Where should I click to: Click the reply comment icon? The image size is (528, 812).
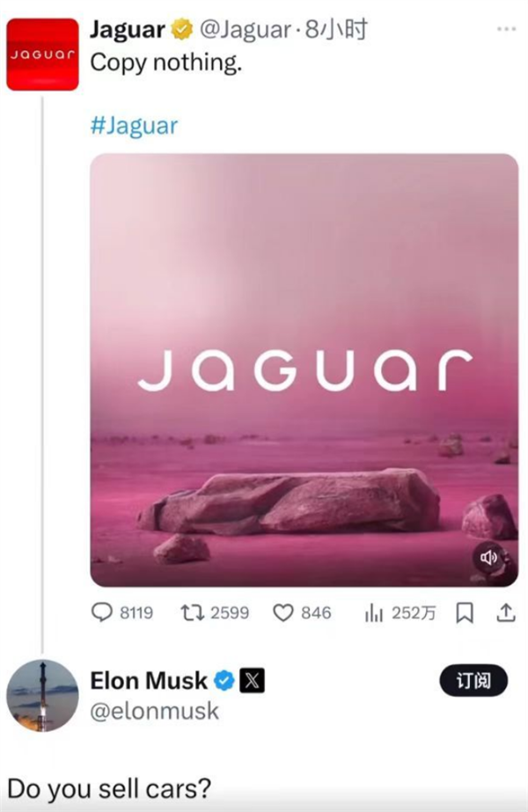(x=102, y=613)
